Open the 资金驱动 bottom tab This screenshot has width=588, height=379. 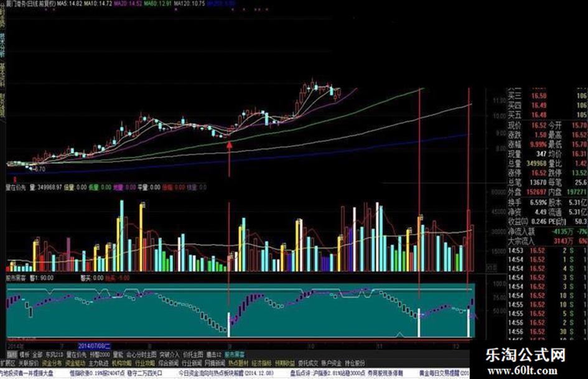(75, 363)
